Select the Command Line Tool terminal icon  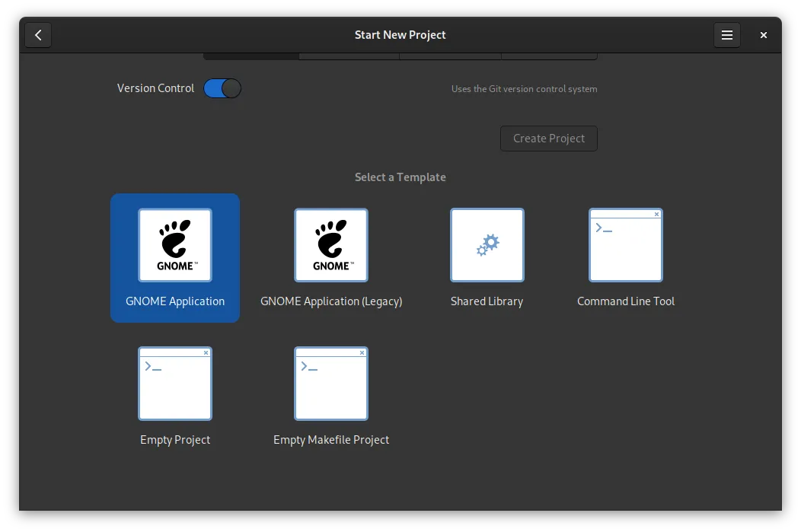(626, 245)
